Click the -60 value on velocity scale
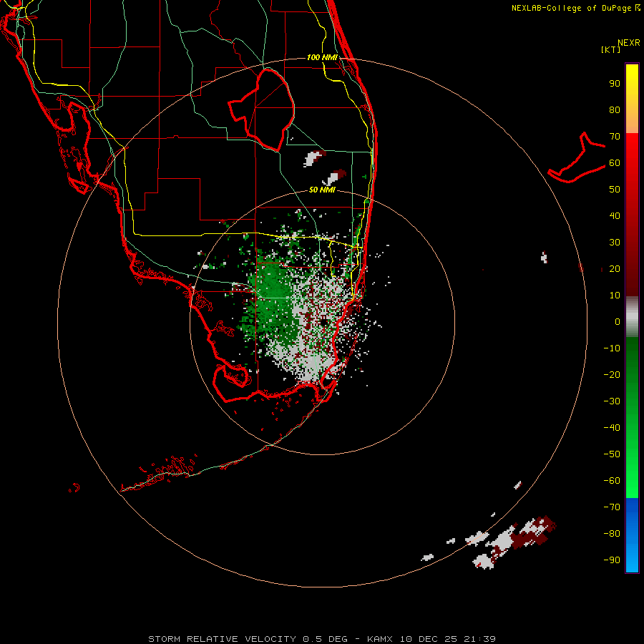The height and width of the screenshot is (644, 644). pos(612,481)
